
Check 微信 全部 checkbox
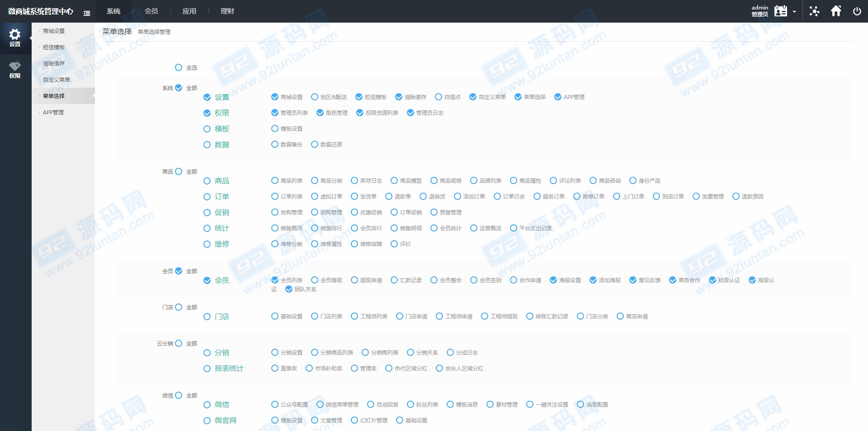(179, 396)
